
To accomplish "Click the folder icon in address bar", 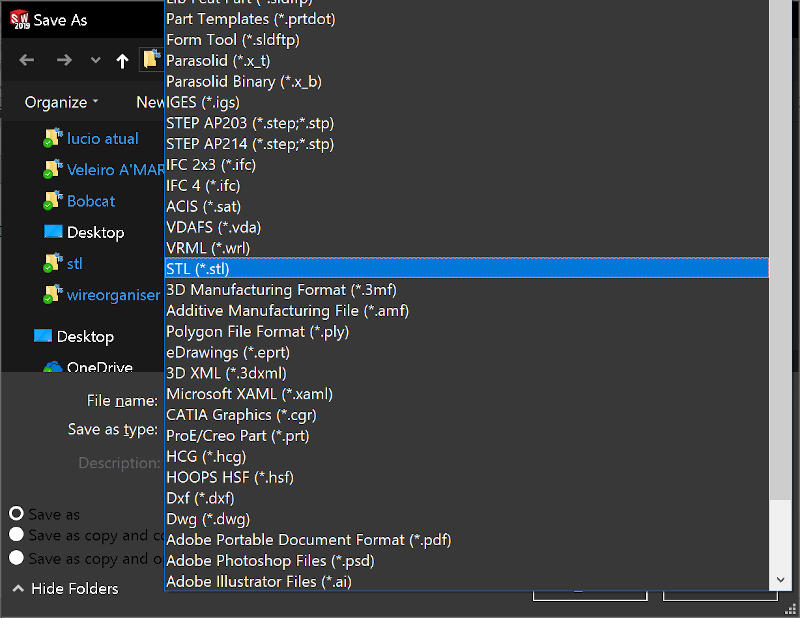I will coord(152,59).
